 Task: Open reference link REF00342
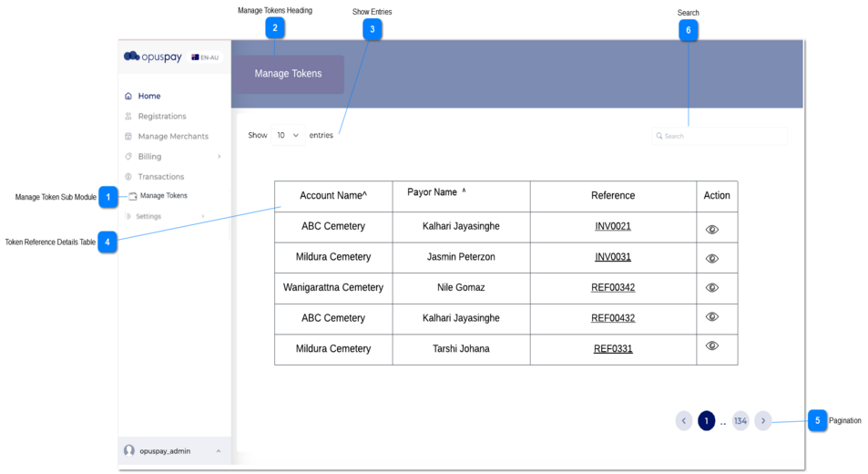click(613, 287)
